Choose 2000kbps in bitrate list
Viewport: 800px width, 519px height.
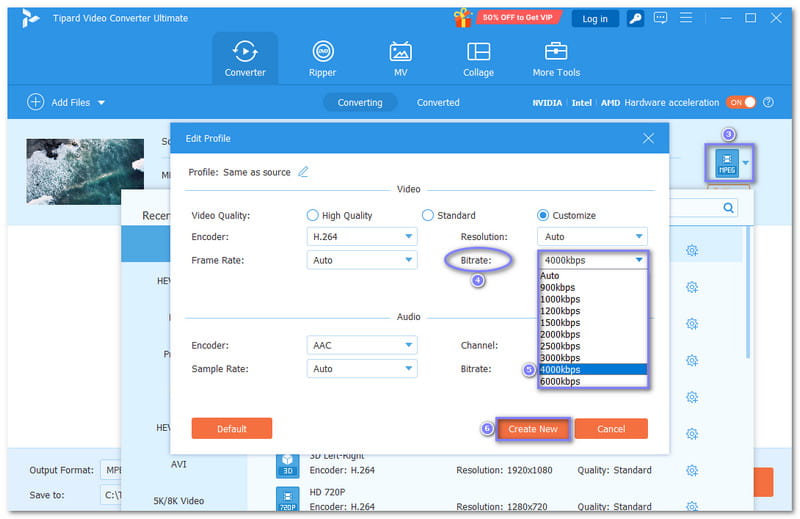pyautogui.click(x=593, y=334)
